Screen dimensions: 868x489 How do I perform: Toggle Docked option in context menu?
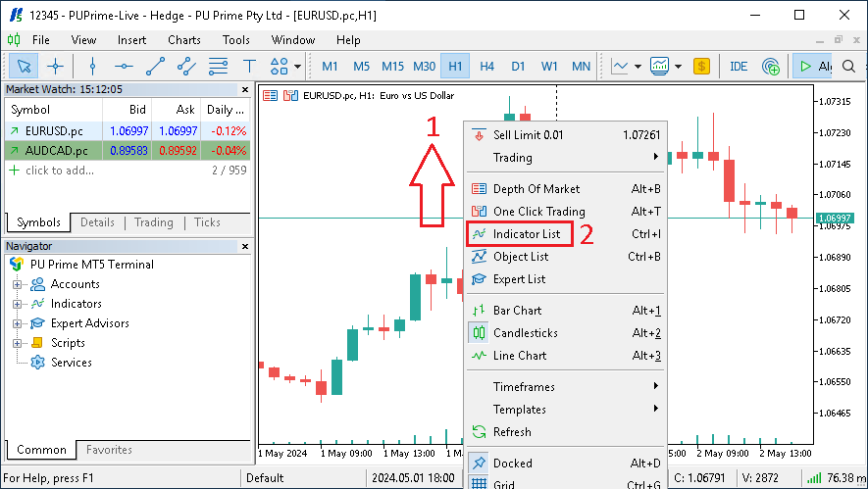coord(565,463)
